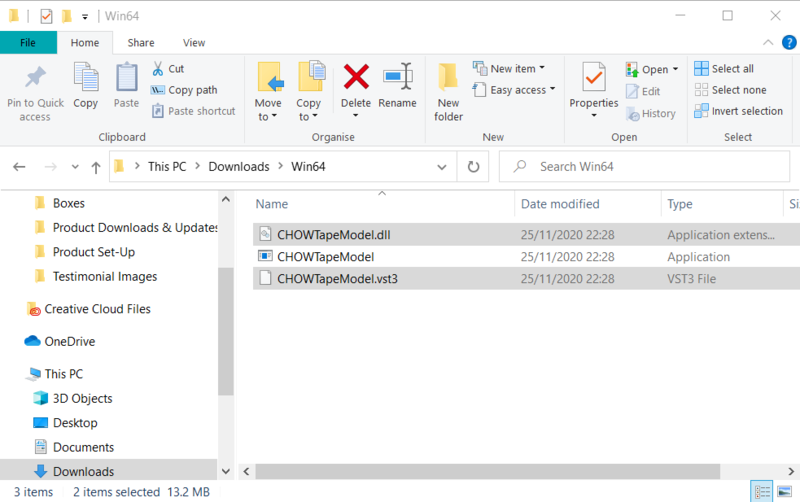
Task: Open the Testimonial Images folder
Action: point(105,277)
